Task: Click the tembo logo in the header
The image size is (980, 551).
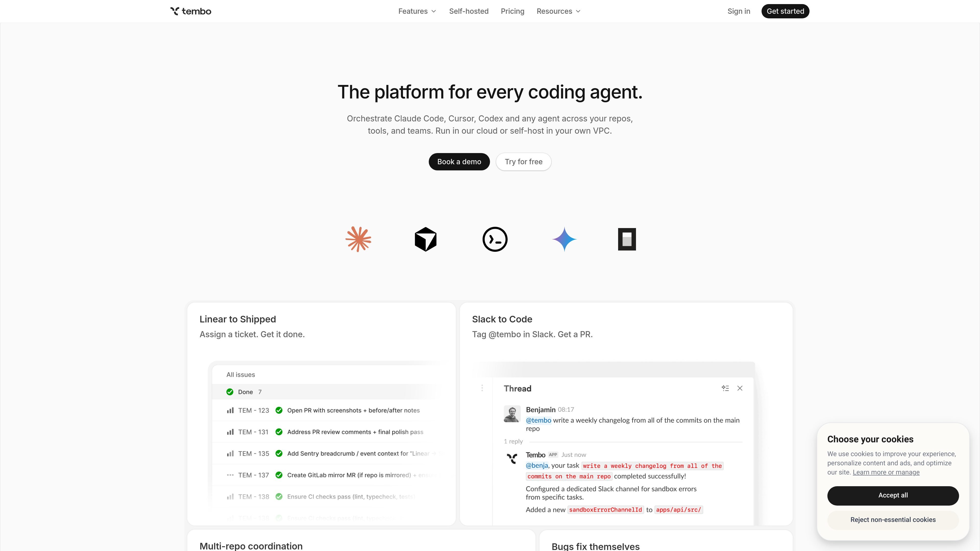Action: pyautogui.click(x=191, y=11)
